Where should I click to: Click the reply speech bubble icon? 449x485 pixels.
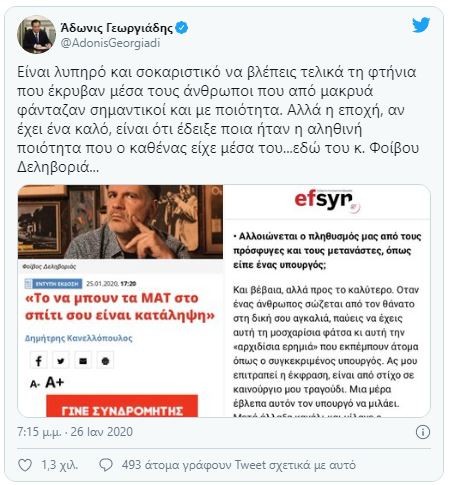pyautogui.click(x=106, y=465)
